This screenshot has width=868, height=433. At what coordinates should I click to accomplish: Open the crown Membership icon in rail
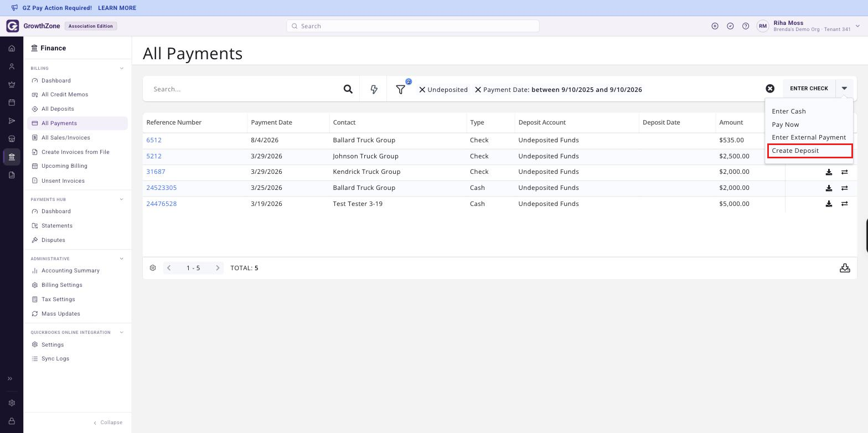pos(12,85)
